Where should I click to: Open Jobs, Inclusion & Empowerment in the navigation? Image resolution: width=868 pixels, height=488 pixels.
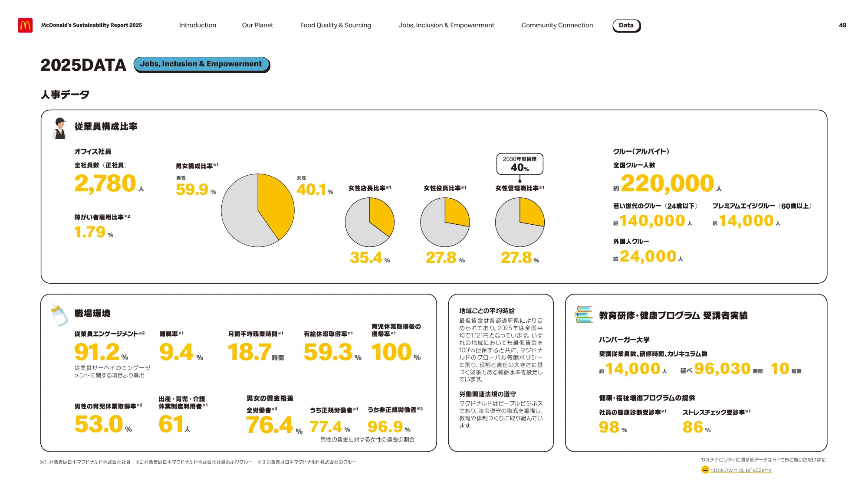coord(446,25)
